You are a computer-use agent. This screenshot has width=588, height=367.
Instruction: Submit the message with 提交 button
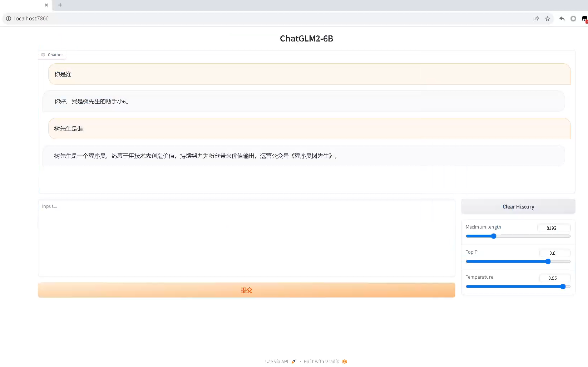pyautogui.click(x=247, y=290)
